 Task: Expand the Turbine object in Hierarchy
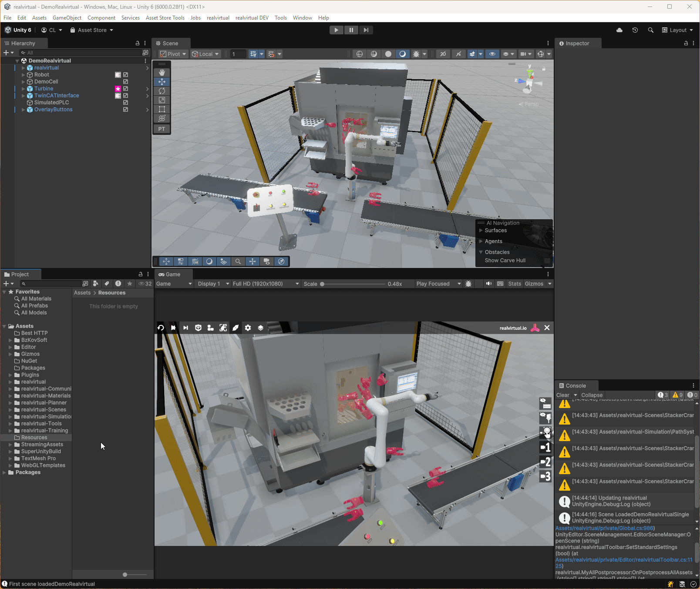[x=24, y=89]
